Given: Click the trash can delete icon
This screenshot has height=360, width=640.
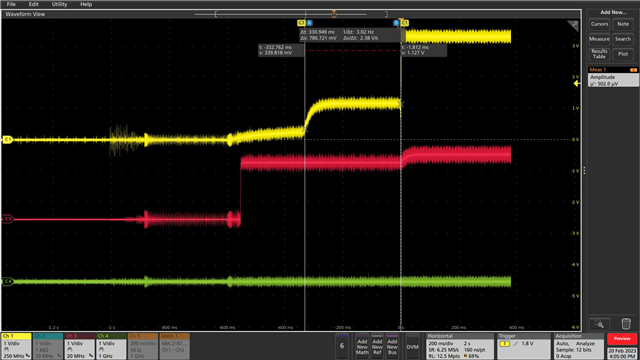Looking at the screenshot, I should pos(625,324).
